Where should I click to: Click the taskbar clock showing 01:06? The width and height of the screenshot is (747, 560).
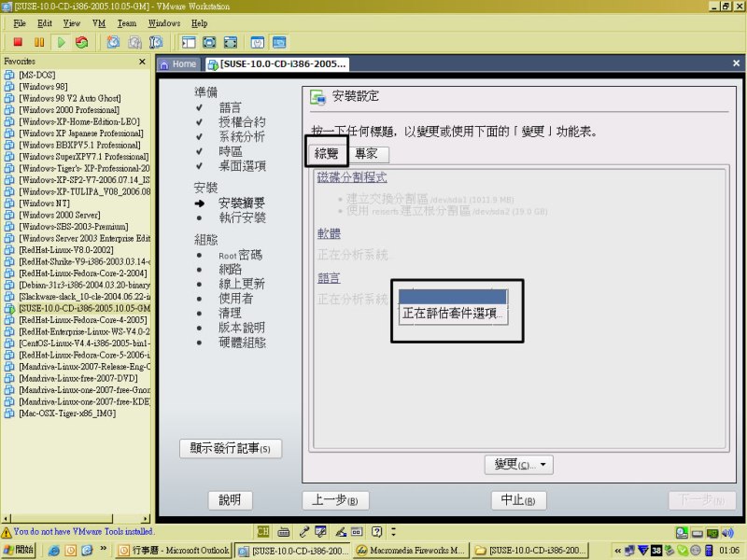(729, 551)
